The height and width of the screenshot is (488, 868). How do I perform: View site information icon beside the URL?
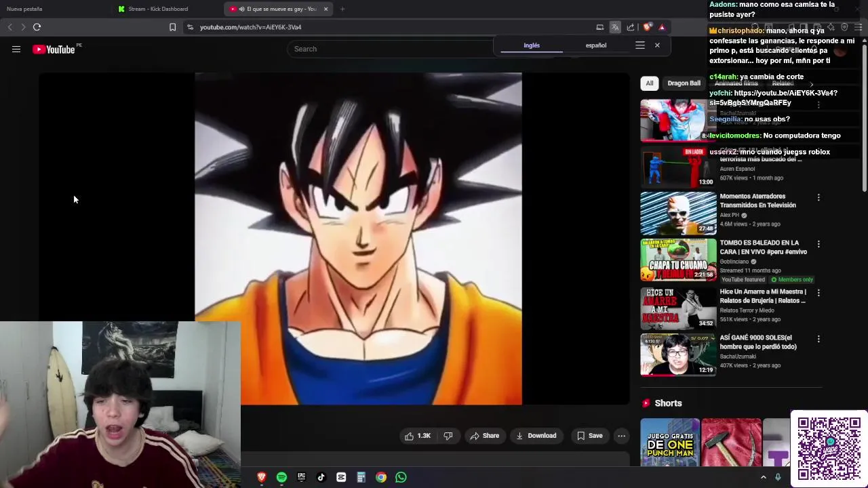pyautogui.click(x=190, y=27)
